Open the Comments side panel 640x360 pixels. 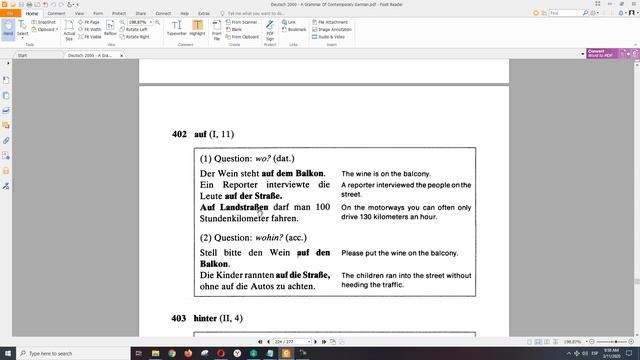6,125
